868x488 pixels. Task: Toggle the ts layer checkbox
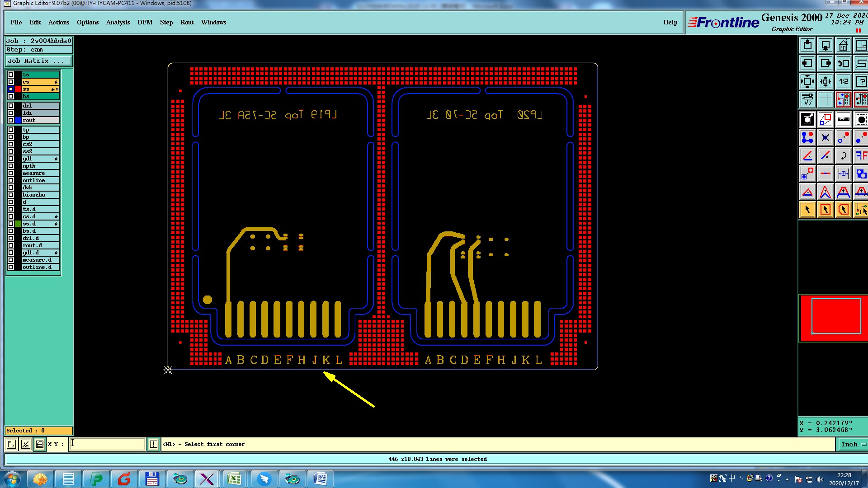[x=11, y=75]
